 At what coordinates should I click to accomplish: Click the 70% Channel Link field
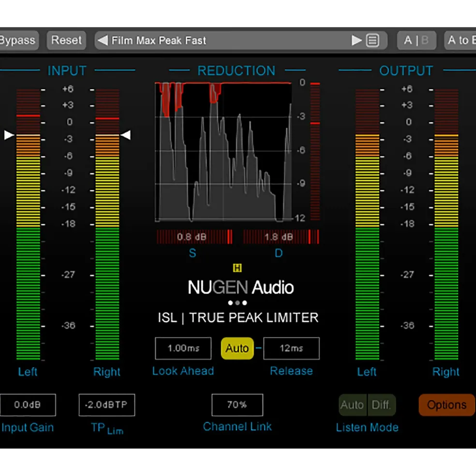pyautogui.click(x=238, y=405)
